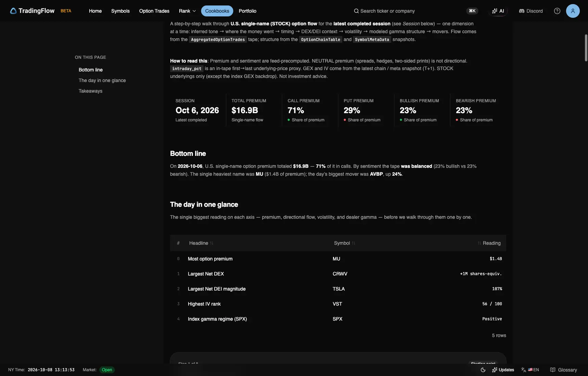Click the Highest IV rank headline
The image size is (588, 376).
[204, 304]
